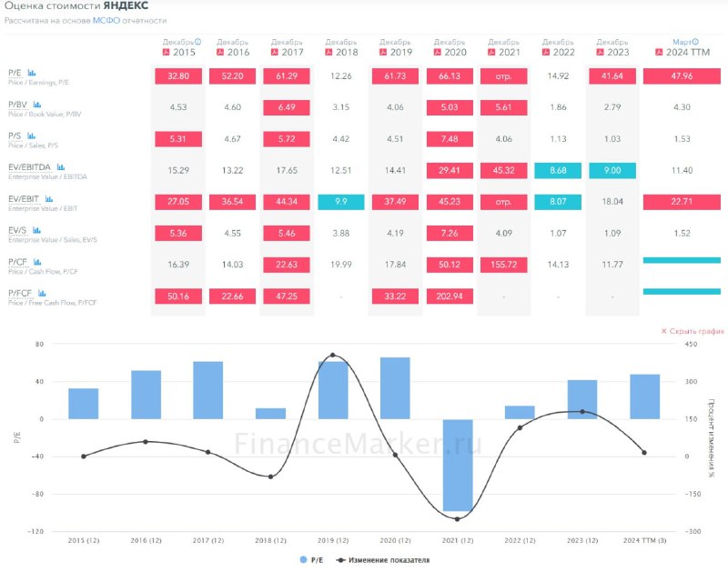Click the EV/EBIT cell "отр." for 2021
Image resolution: width=728 pixels, height=572 pixels.
504,202
